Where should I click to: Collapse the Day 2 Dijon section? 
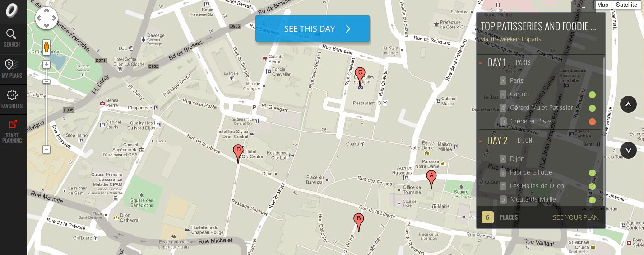480,141
